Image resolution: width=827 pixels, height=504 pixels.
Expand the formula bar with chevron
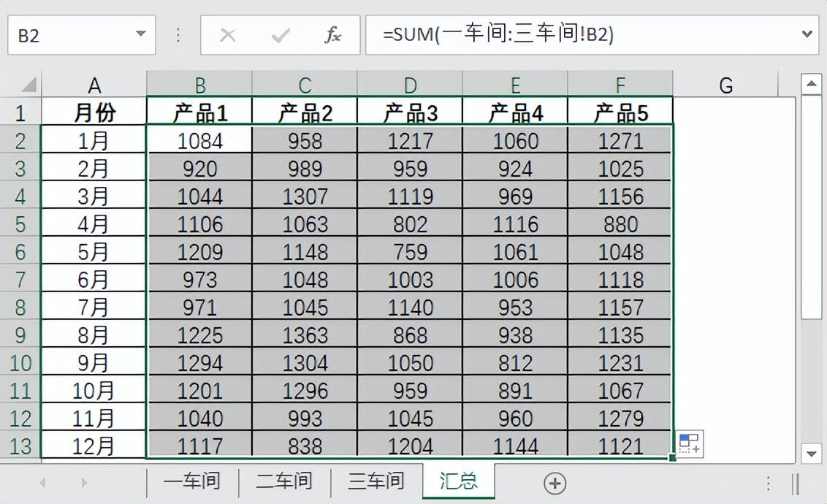pyautogui.click(x=807, y=34)
